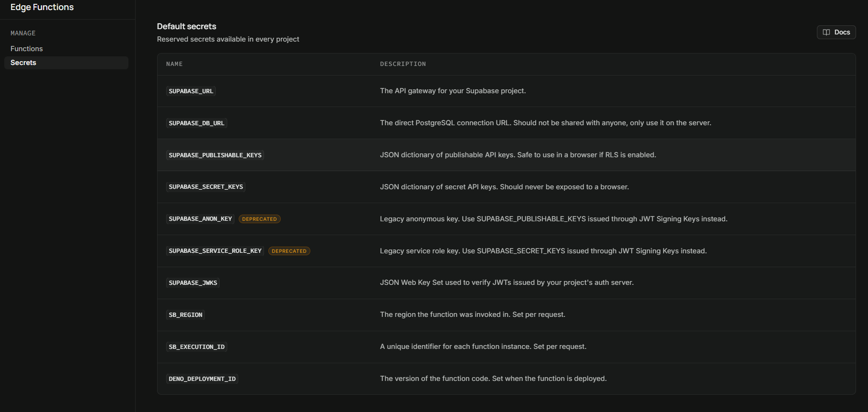Select the SUPABASE_URL secret name
The height and width of the screenshot is (412, 868).
(191, 91)
